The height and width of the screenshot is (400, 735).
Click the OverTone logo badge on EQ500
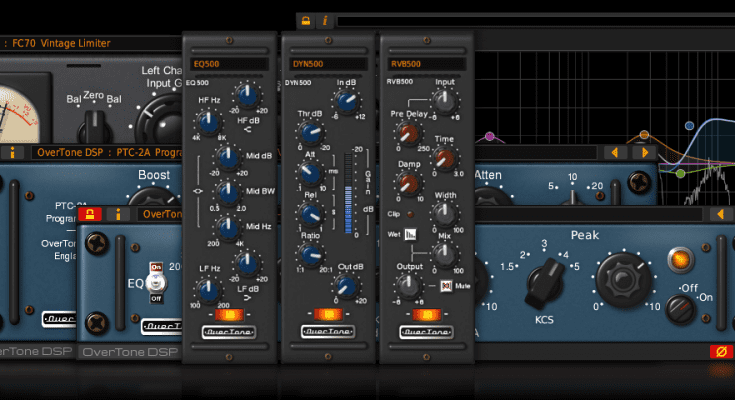point(228,333)
